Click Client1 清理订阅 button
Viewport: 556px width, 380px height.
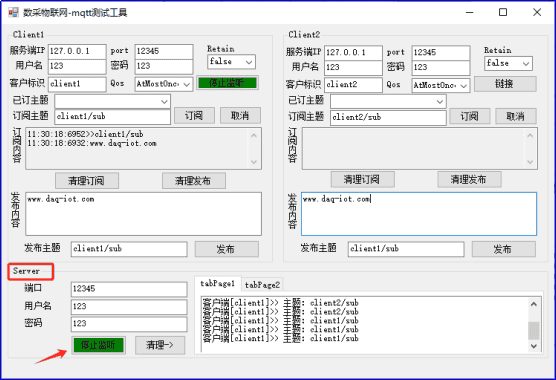coord(87,181)
